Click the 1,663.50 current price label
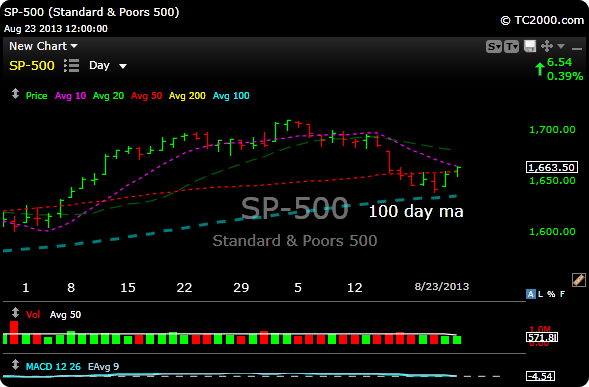This screenshot has height=387, width=589. (x=552, y=167)
